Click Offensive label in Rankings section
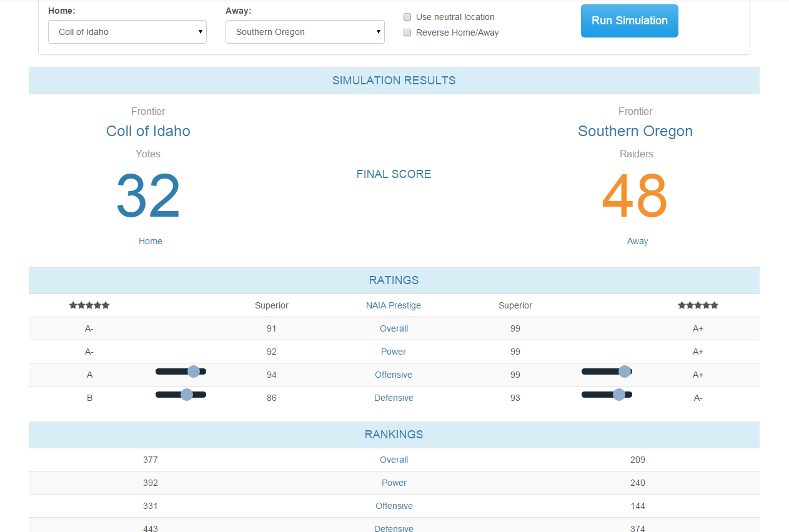This screenshot has height=532, width=789. click(x=394, y=506)
